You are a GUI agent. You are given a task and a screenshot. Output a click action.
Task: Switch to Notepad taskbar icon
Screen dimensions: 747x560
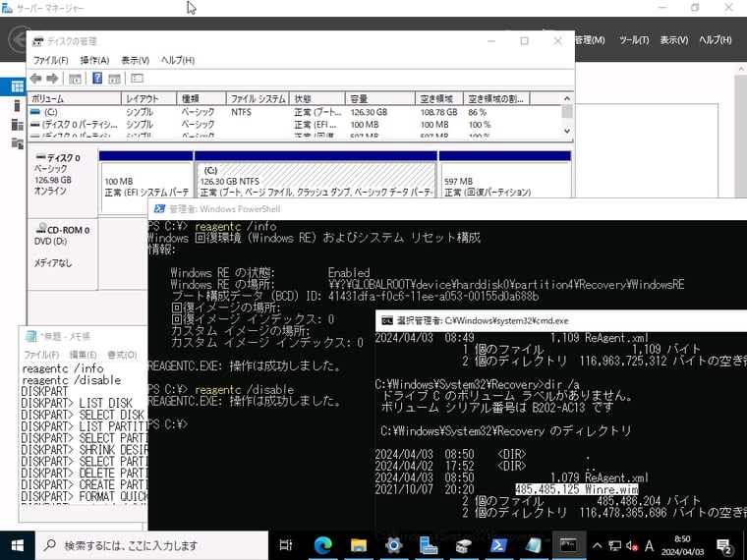[x=533, y=545]
